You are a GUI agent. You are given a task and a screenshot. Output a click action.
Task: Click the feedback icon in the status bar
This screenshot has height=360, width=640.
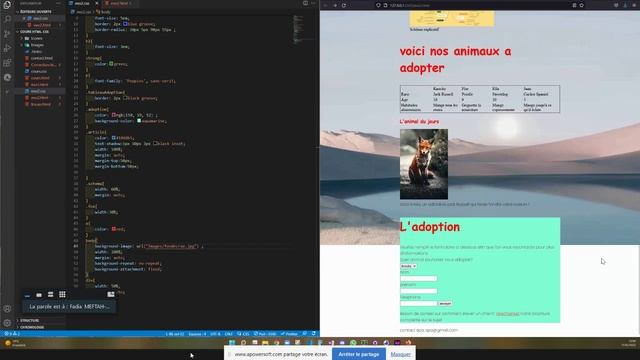tap(305, 334)
